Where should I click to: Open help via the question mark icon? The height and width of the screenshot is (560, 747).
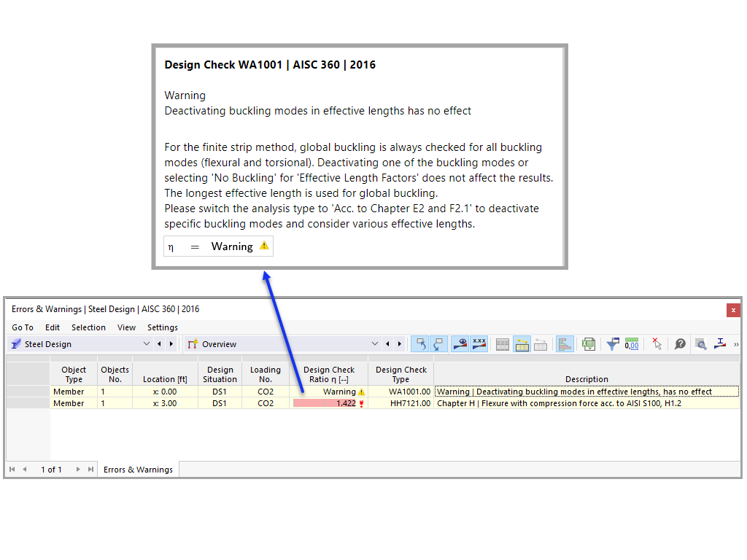679,343
